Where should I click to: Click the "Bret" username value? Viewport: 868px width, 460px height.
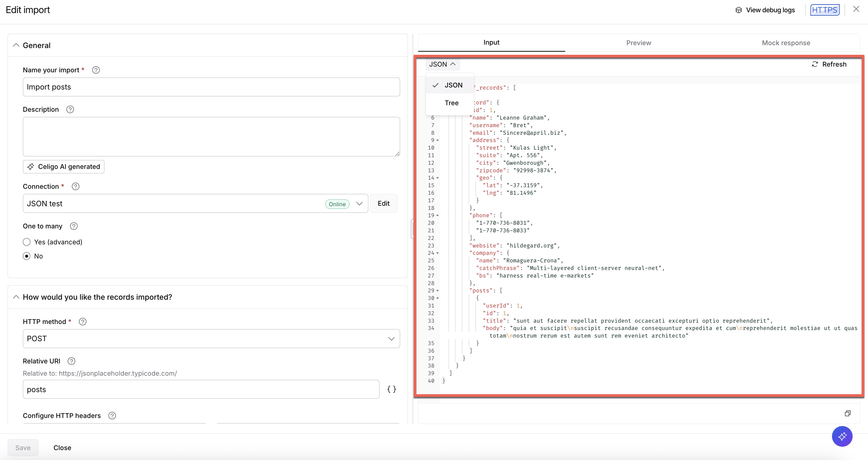coord(520,126)
